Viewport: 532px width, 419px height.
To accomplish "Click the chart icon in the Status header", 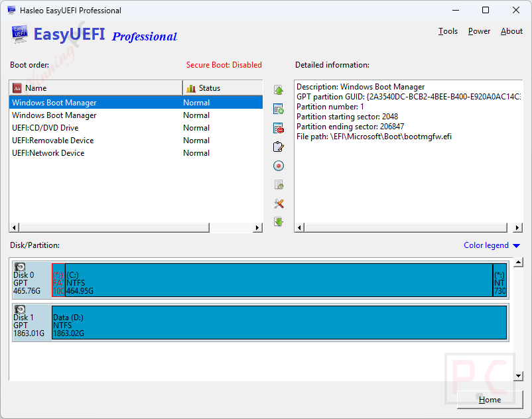I will coord(191,88).
